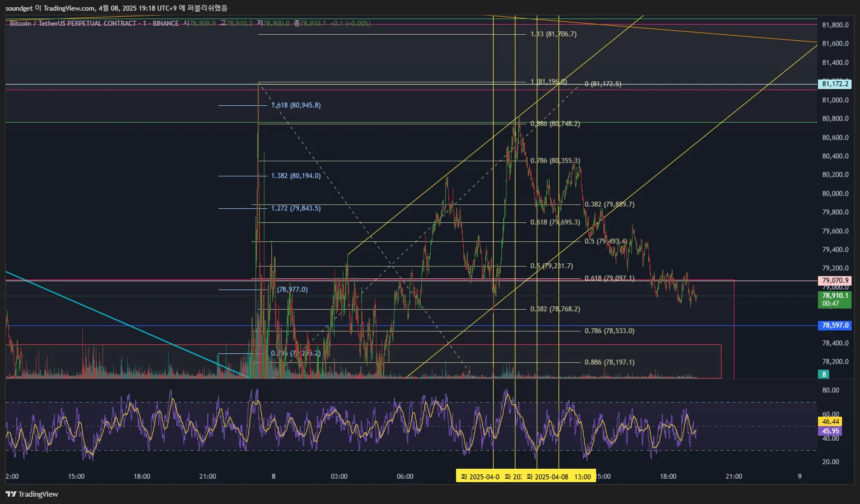This screenshot has width=860, height=504.
Task: Select the purple 45.95 oscillator value label
Action: (830, 431)
